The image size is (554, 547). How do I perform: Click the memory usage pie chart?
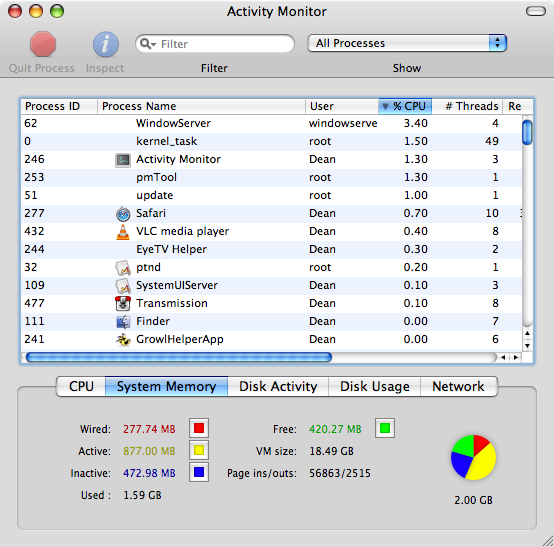point(473,457)
